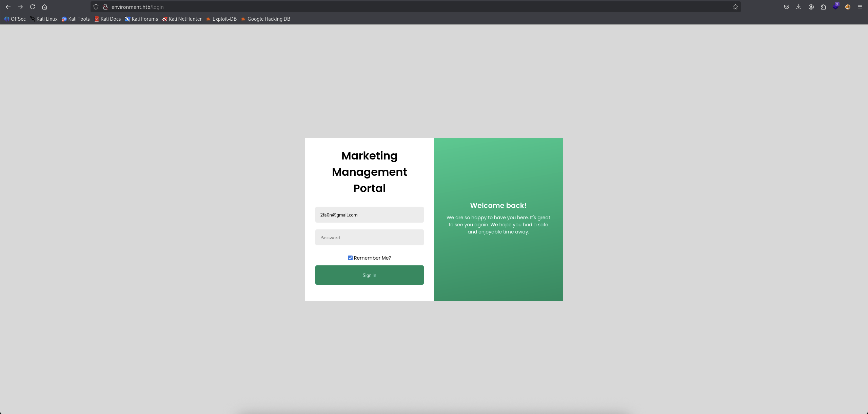The image size is (868, 414).
Task: Click the Password input field
Action: click(369, 238)
